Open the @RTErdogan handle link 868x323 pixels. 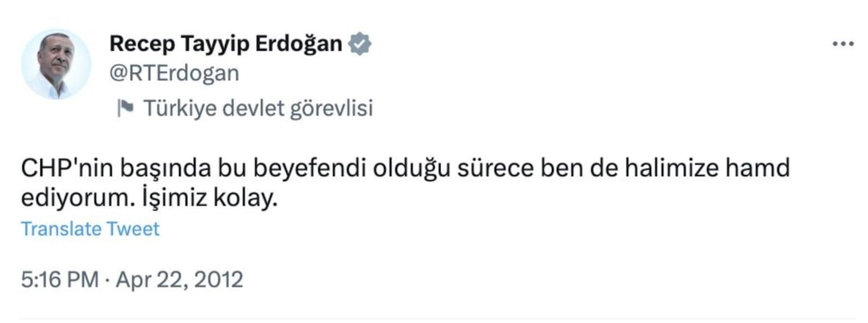(174, 74)
